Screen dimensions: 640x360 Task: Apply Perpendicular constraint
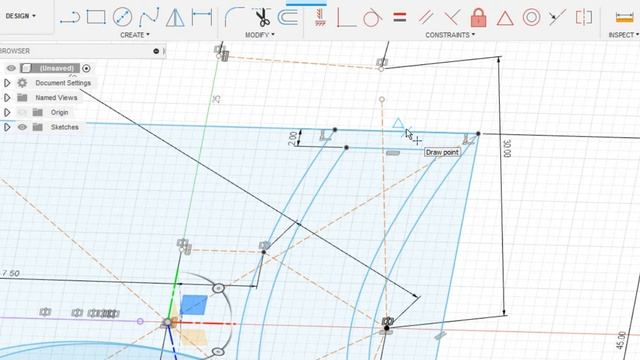pyautogui.click(x=452, y=18)
